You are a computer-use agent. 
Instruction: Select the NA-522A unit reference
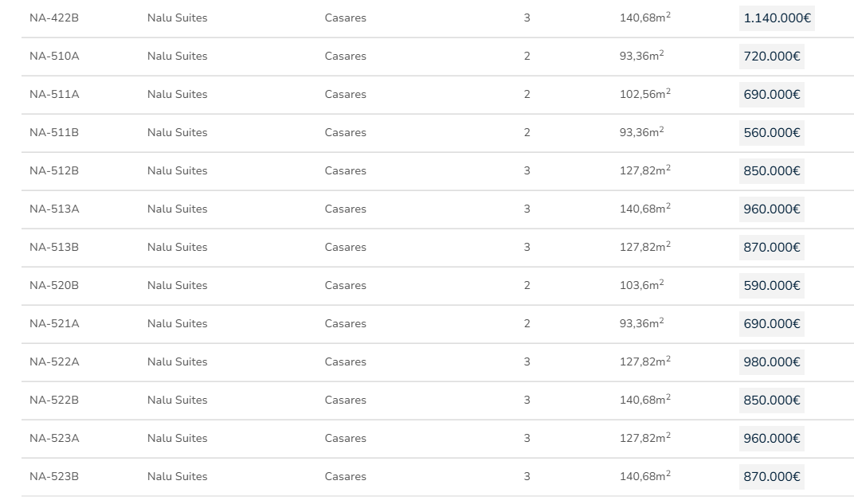pyautogui.click(x=54, y=362)
